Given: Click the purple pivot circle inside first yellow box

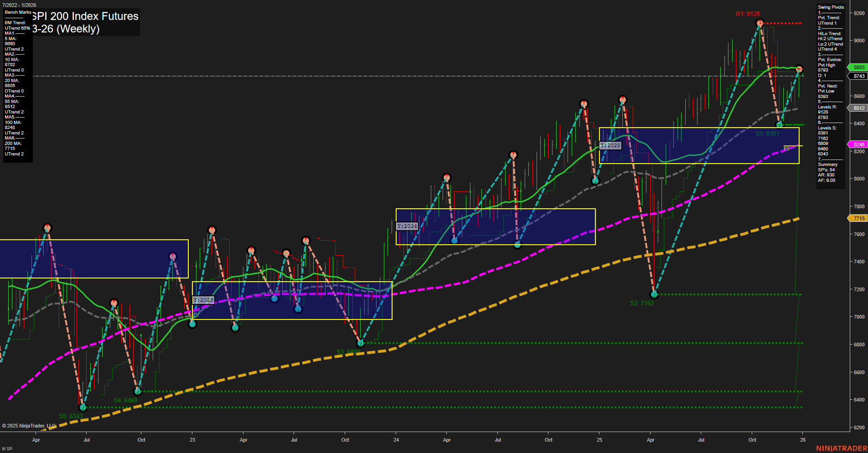Looking at the screenshot, I should pyautogui.click(x=172, y=256).
